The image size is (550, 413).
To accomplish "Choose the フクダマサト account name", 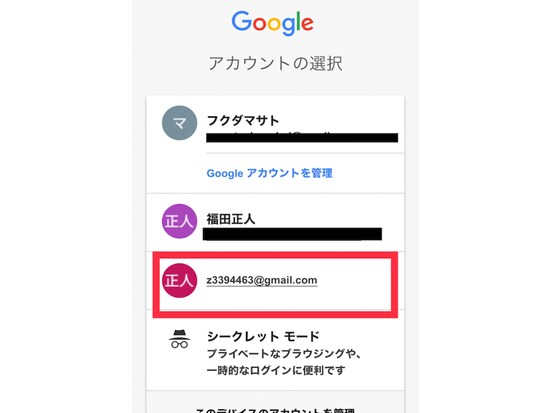I will tap(243, 120).
